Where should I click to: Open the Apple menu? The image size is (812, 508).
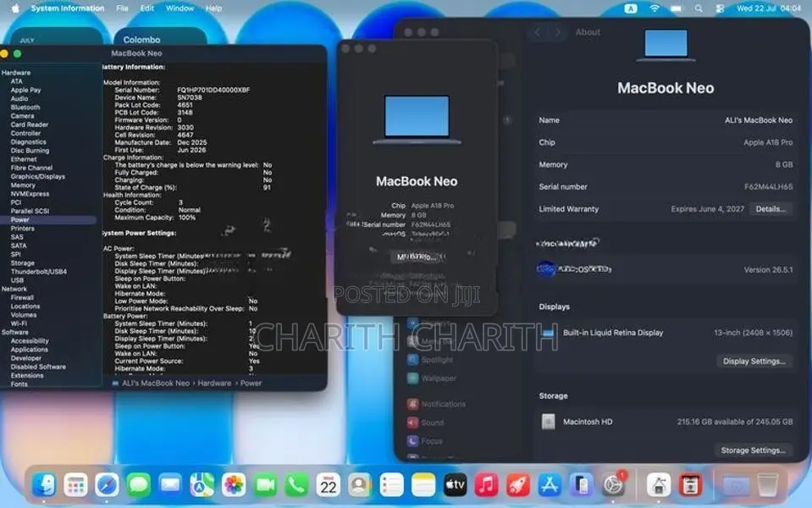coord(15,8)
